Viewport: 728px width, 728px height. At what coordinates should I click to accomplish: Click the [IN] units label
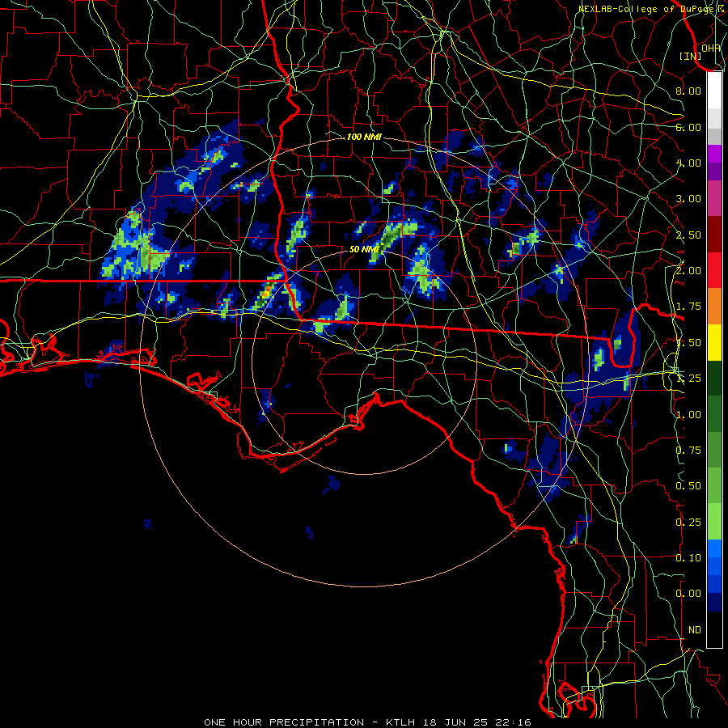pos(691,56)
